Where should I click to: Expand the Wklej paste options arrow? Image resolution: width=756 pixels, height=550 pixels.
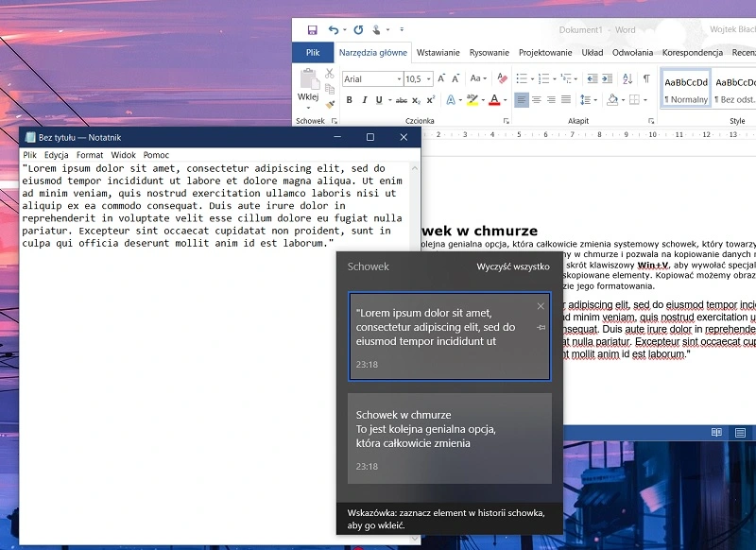point(308,107)
